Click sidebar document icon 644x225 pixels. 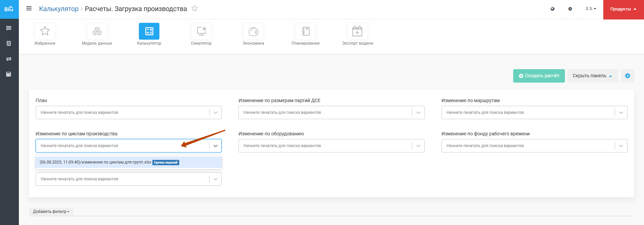pos(9,43)
